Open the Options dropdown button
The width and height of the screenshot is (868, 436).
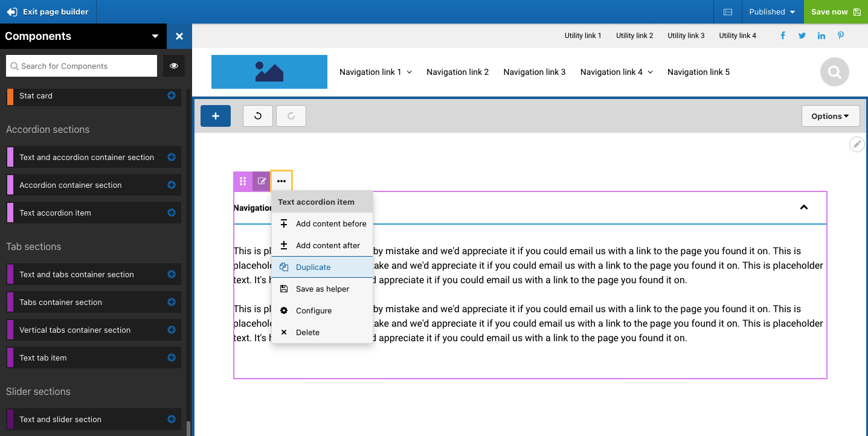tap(831, 116)
